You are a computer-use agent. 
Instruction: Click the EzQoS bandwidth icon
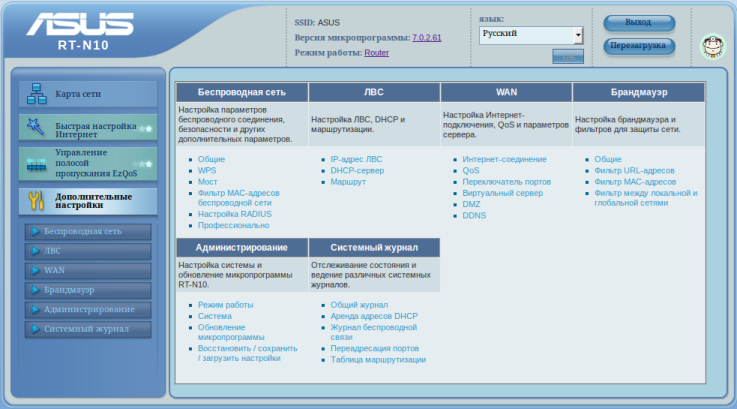click(x=36, y=164)
